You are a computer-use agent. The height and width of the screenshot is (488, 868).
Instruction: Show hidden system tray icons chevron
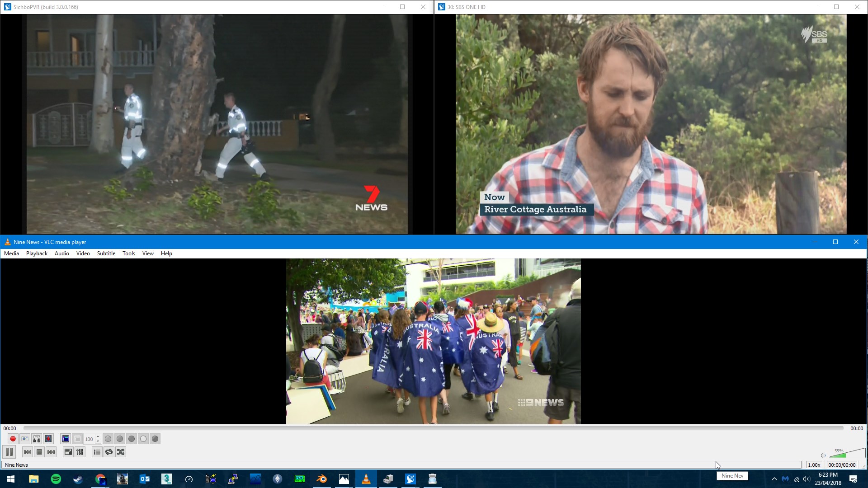tap(774, 479)
